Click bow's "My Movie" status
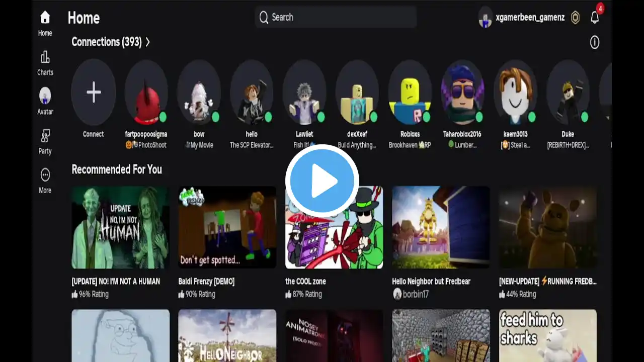The image size is (644, 362). (x=199, y=145)
